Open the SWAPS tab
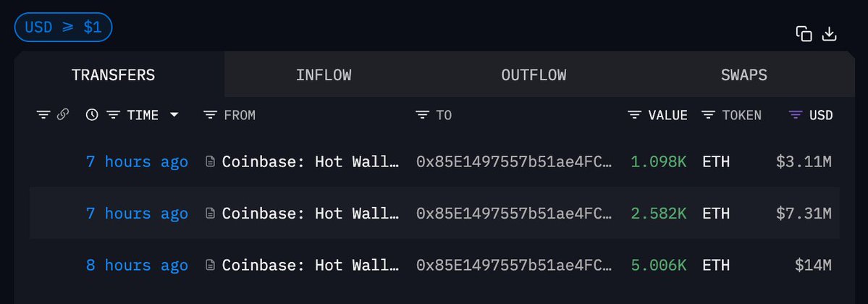868x304 pixels. pyautogui.click(x=743, y=75)
